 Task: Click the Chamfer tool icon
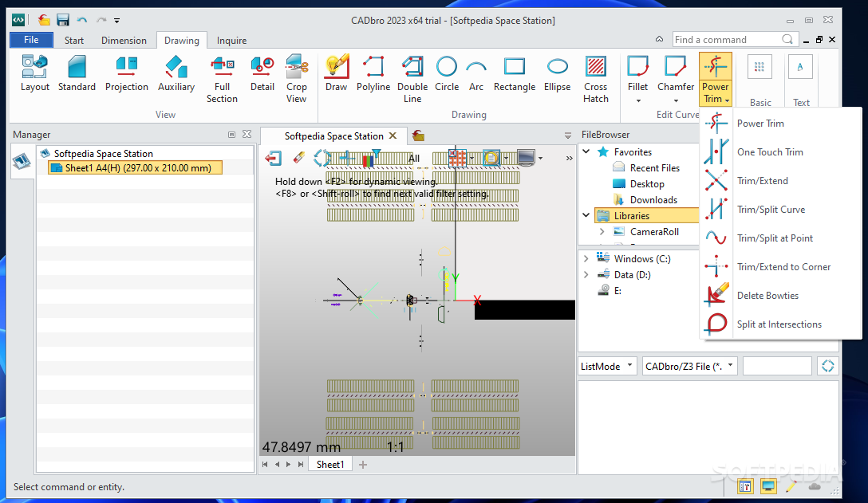(676, 67)
